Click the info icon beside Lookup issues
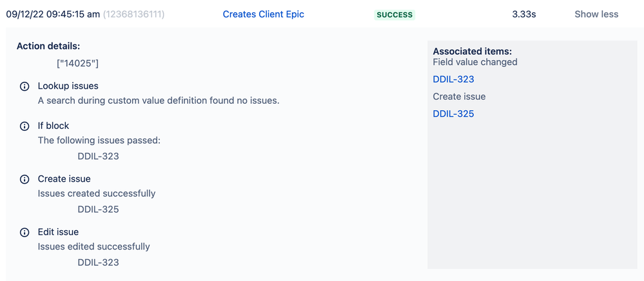 pyautogui.click(x=24, y=86)
